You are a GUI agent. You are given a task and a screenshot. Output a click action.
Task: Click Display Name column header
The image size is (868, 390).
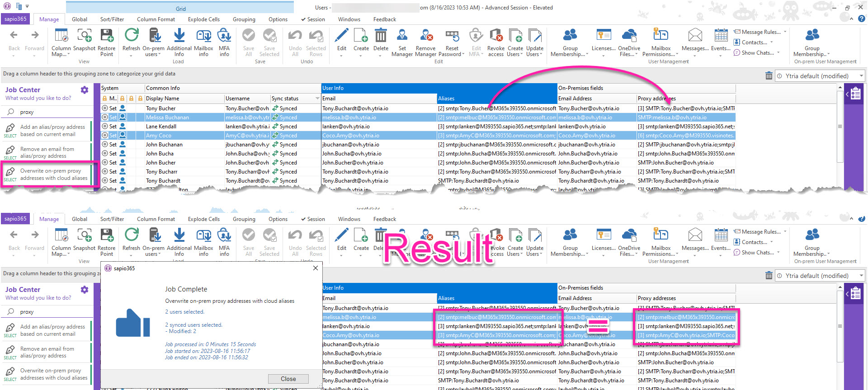pos(184,99)
